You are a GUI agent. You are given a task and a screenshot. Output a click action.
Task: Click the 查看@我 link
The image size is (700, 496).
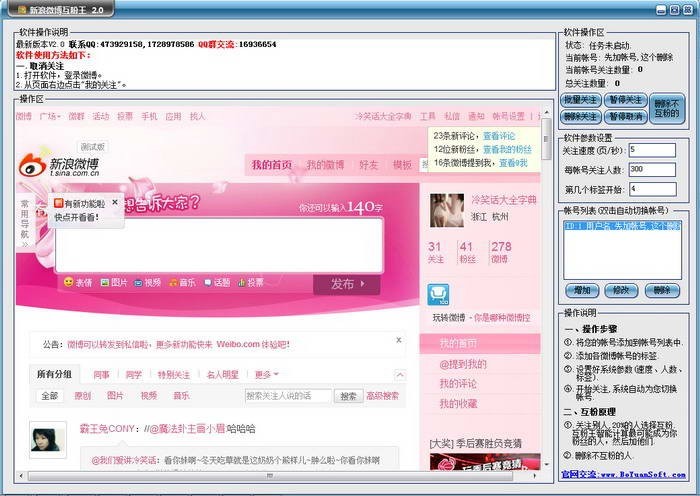tap(513, 163)
